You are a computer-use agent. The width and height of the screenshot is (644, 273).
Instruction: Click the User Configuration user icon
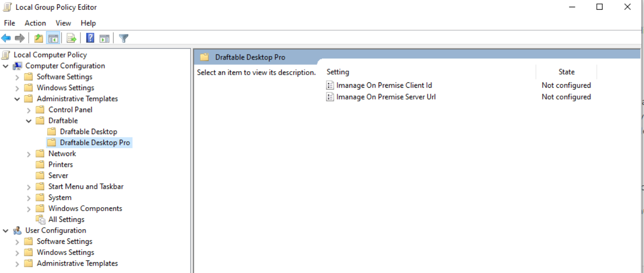pyautogui.click(x=18, y=231)
